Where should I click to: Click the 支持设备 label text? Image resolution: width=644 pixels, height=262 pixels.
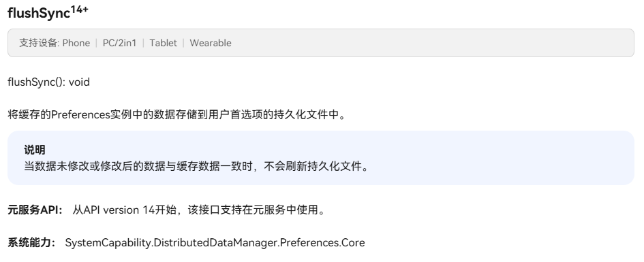[x=40, y=43]
